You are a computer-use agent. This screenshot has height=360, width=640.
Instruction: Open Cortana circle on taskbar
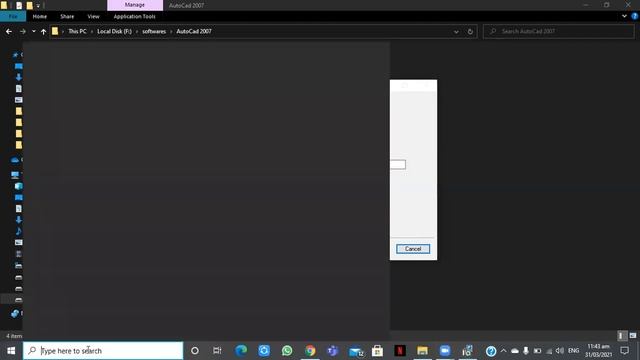195,351
